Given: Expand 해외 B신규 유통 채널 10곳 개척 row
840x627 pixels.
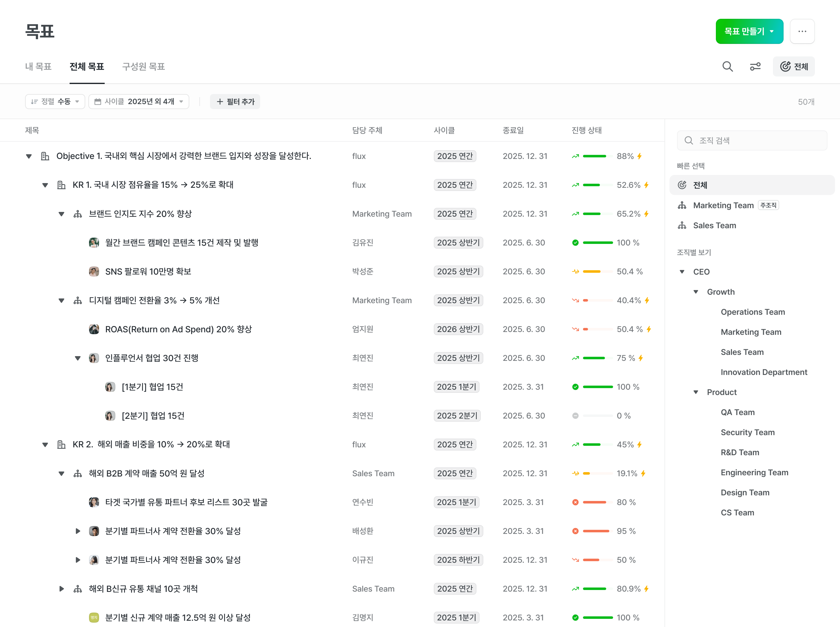Looking at the screenshot, I should [x=61, y=589].
